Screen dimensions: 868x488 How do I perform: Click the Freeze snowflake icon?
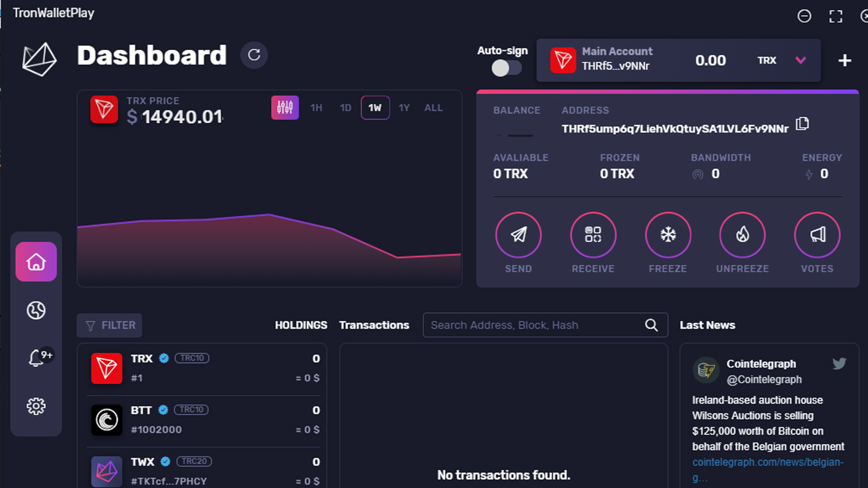(x=668, y=235)
